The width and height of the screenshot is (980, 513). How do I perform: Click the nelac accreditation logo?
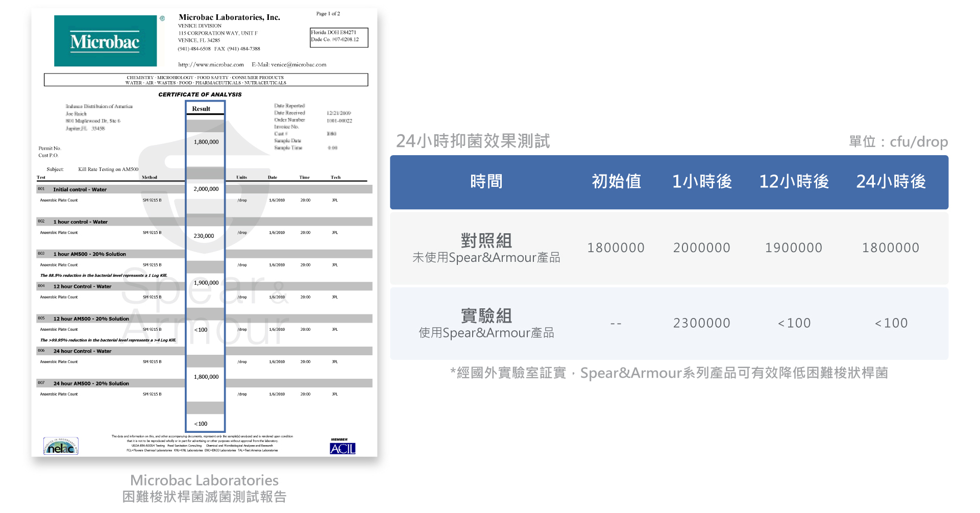coord(61,446)
